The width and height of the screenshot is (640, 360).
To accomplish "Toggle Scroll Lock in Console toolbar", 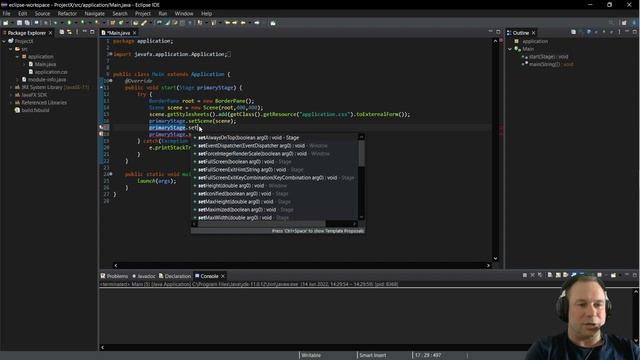I will (558, 275).
